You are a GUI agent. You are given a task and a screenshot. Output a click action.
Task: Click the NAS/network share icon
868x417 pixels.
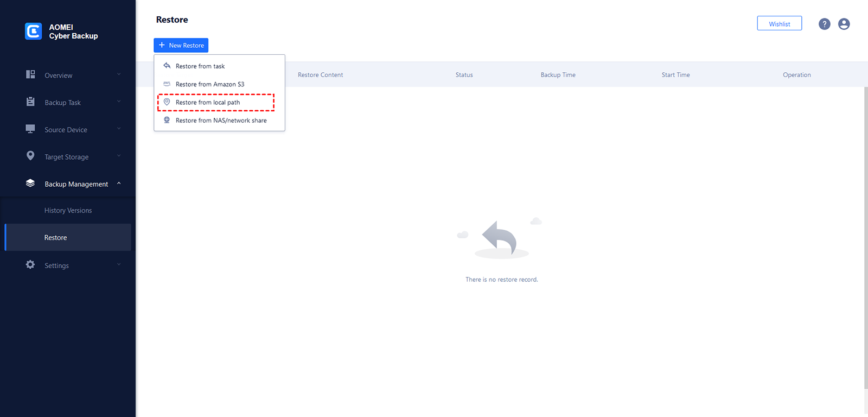click(x=167, y=120)
